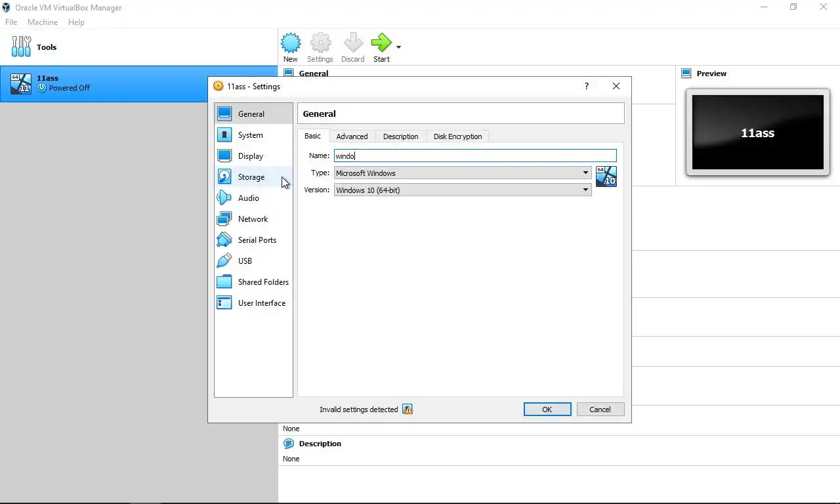Click the New machine toolbar icon
The width and height of the screenshot is (840, 504).
pyautogui.click(x=291, y=43)
